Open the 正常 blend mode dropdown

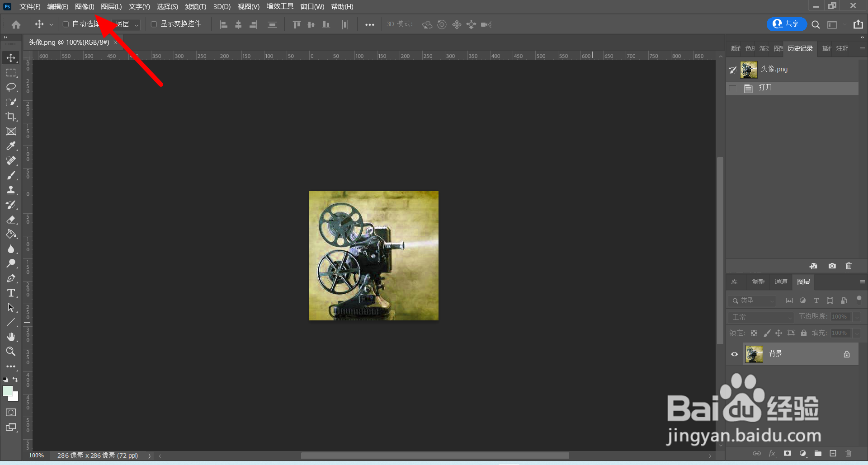point(761,317)
